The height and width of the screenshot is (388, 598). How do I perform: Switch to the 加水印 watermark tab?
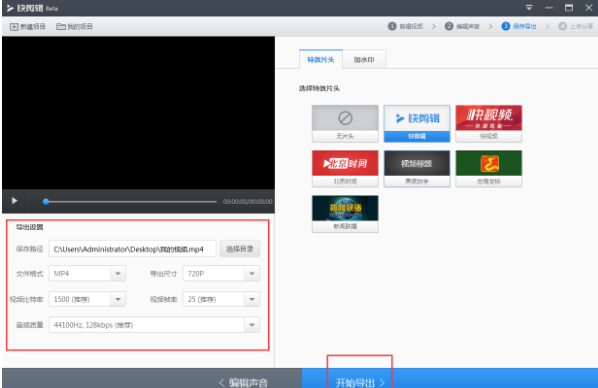(x=364, y=60)
